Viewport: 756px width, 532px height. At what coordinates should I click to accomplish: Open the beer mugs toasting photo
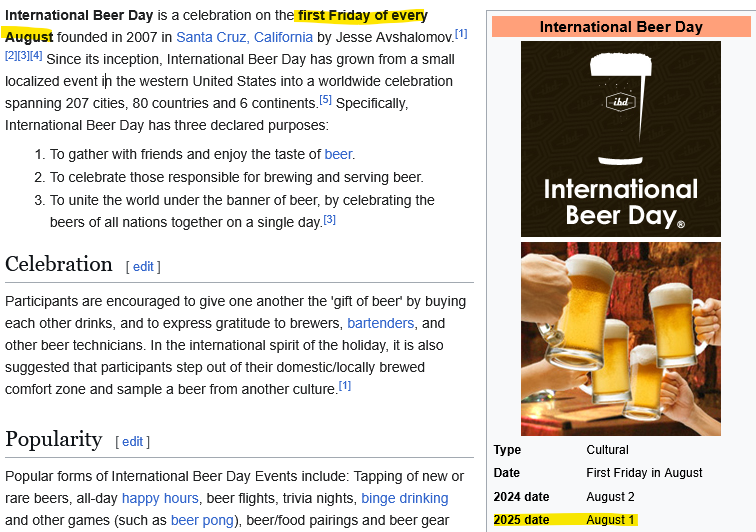[x=621, y=339]
